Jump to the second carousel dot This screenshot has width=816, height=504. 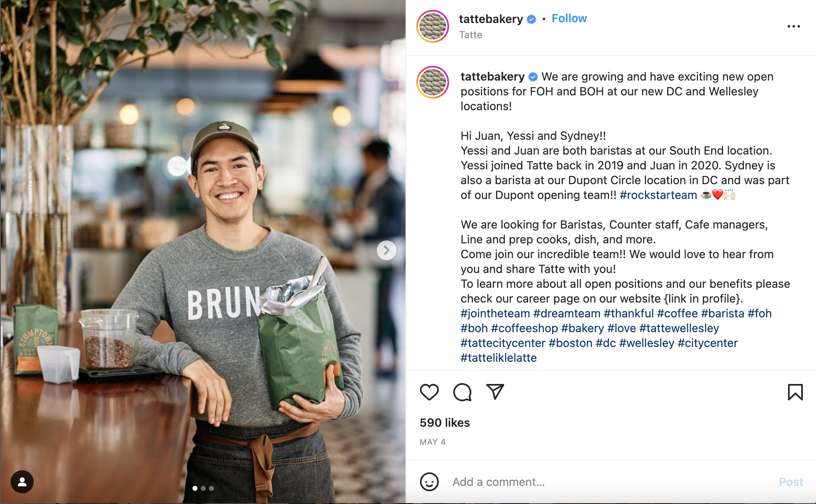coord(203,488)
